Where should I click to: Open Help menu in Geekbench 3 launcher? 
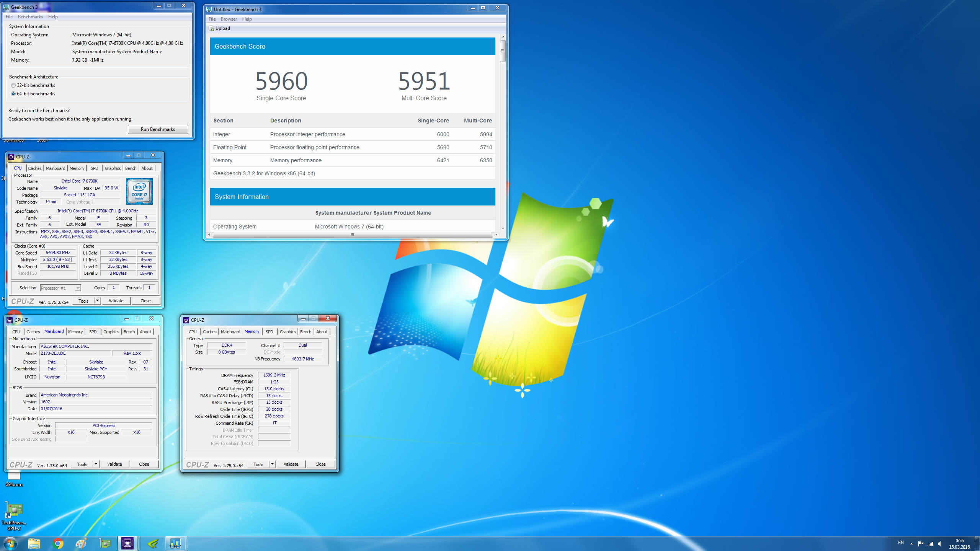53,17
